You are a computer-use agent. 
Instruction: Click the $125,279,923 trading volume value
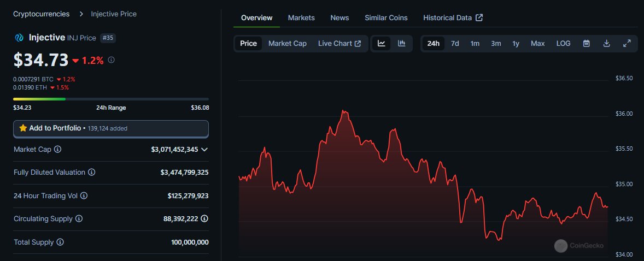pyautogui.click(x=188, y=195)
